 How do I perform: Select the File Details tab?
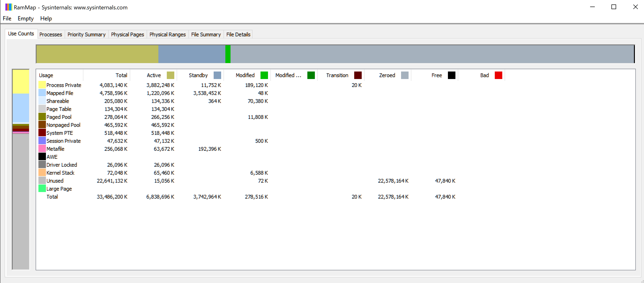[238, 34]
